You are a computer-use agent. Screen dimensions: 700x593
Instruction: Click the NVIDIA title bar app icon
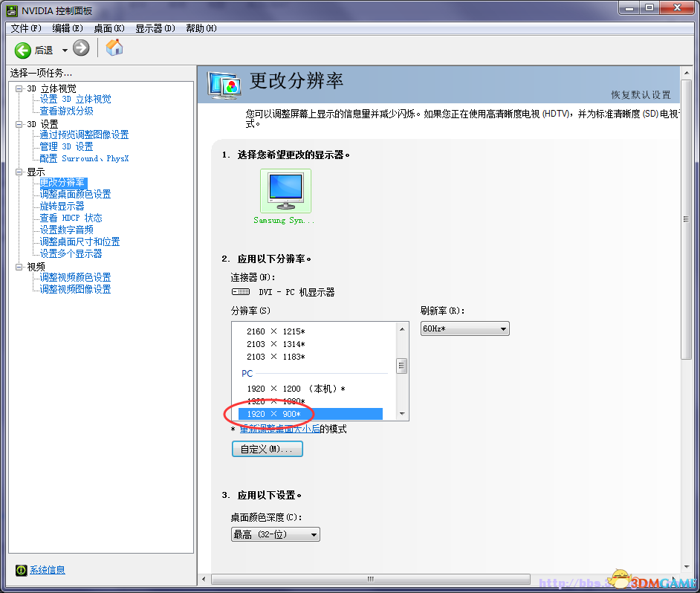click(12, 10)
